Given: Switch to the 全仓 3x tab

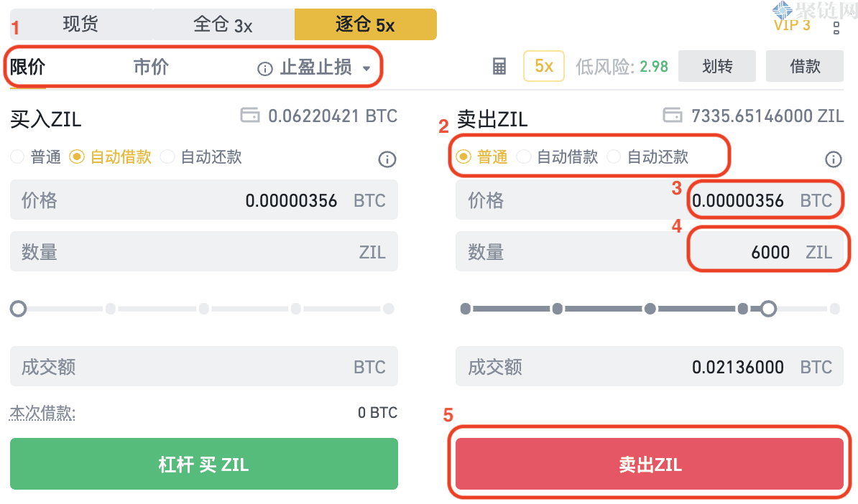Looking at the screenshot, I should [x=223, y=24].
